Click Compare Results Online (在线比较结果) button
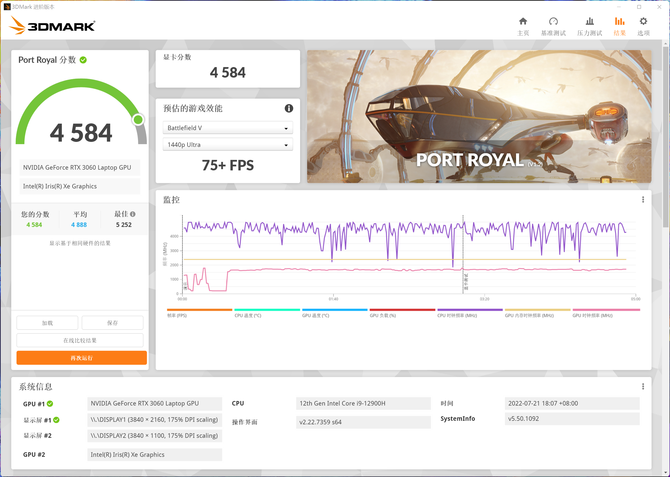This screenshot has width=670, height=477. pos(80,340)
